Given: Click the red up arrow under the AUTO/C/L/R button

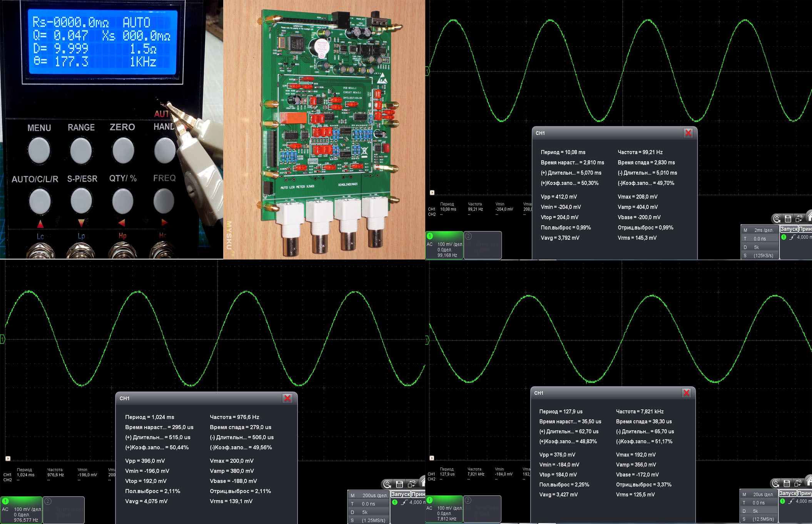Looking at the screenshot, I should pyautogui.click(x=40, y=224).
